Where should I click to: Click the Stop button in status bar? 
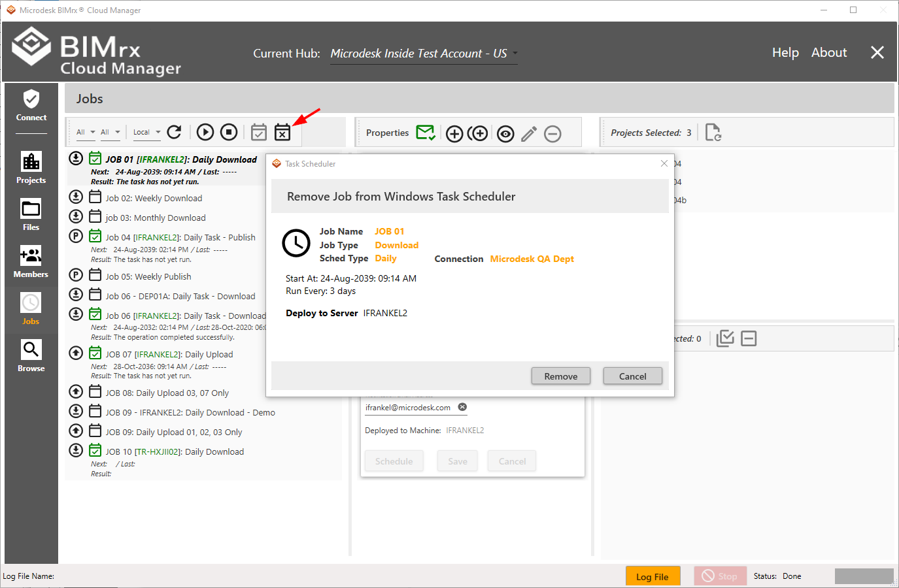tap(720, 576)
